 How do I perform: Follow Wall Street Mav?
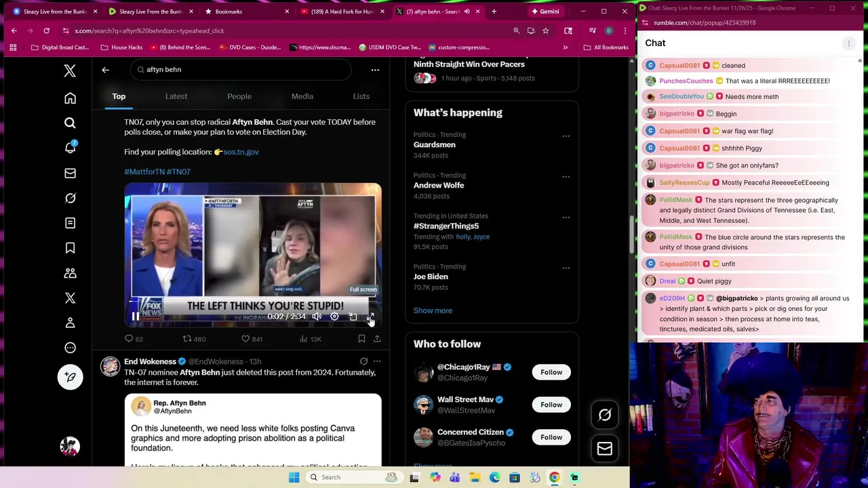551,405
